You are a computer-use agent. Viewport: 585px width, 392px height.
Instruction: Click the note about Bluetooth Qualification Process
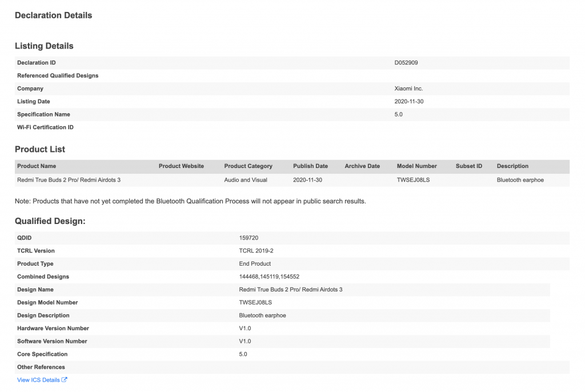(x=190, y=201)
